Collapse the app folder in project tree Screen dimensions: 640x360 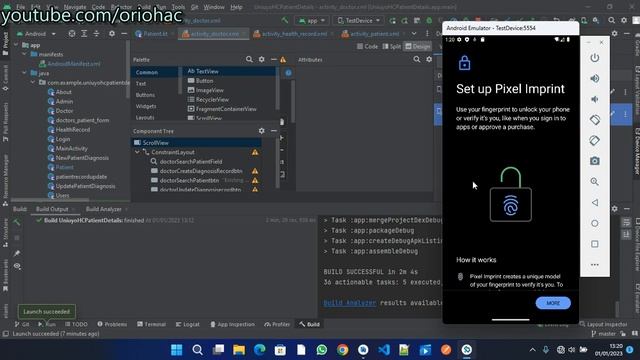[16, 45]
